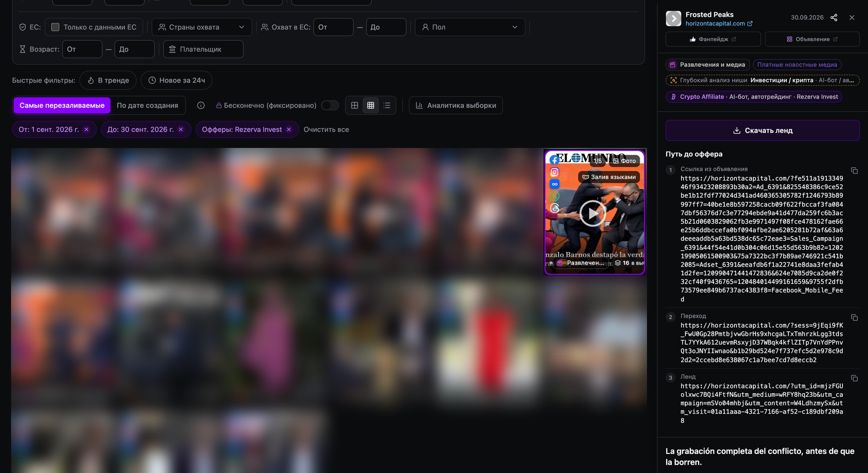Open the Frosted Peaks advertiser avatar

point(674,18)
